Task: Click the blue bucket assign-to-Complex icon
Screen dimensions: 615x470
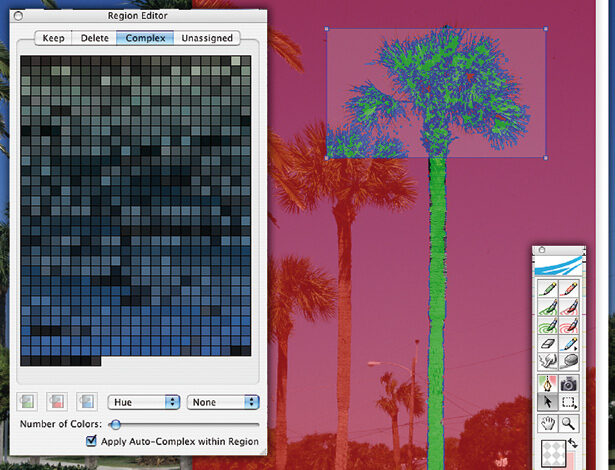Action: pyautogui.click(x=86, y=402)
